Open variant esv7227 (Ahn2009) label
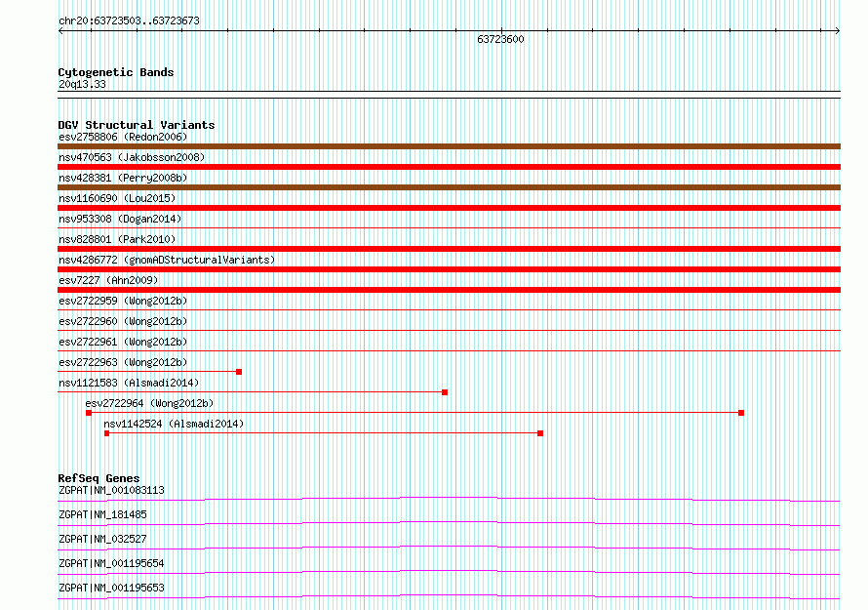Screen dimensions: 868x610 108,280
